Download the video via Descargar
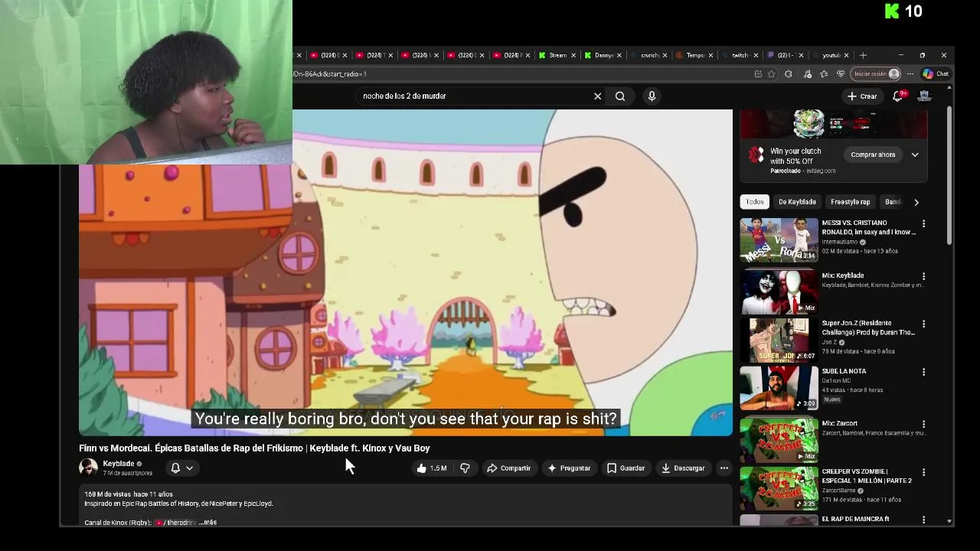 [683, 468]
